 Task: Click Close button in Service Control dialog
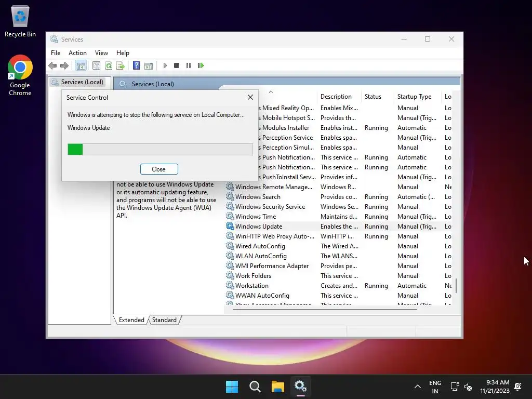click(x=159, y=169)
